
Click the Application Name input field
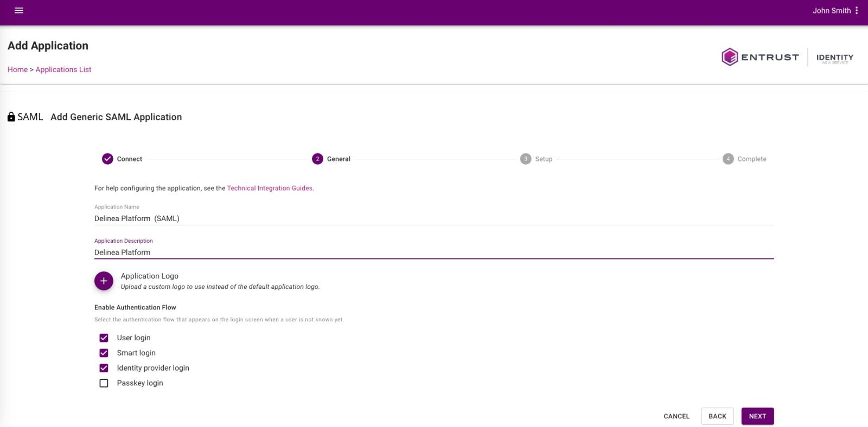(x=434, y=218)
